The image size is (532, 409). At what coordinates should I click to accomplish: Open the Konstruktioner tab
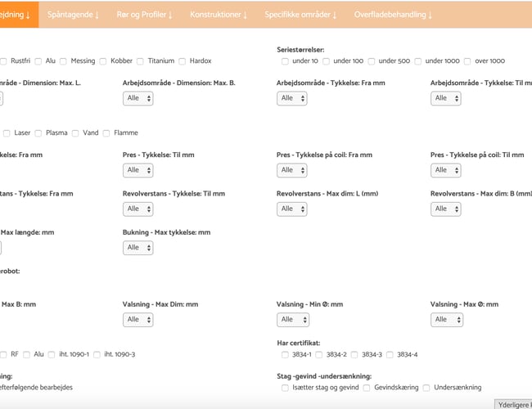218,15
